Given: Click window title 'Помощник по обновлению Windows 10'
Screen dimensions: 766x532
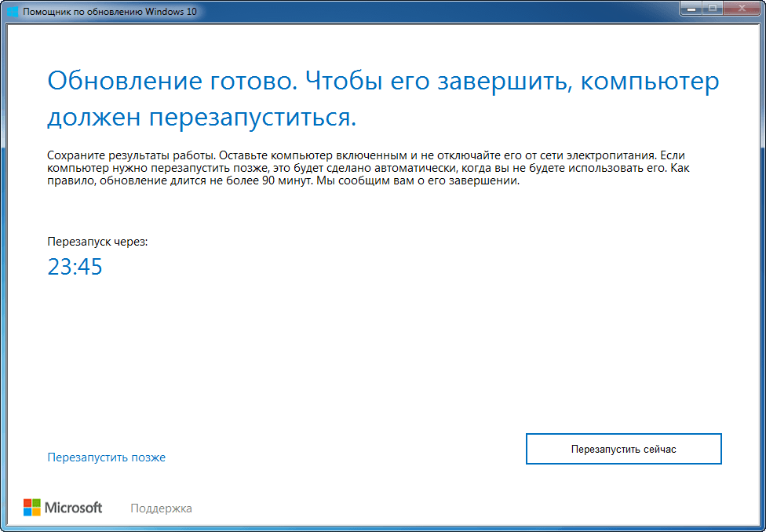Looking at the screenshot, I should tap(110, 11).
